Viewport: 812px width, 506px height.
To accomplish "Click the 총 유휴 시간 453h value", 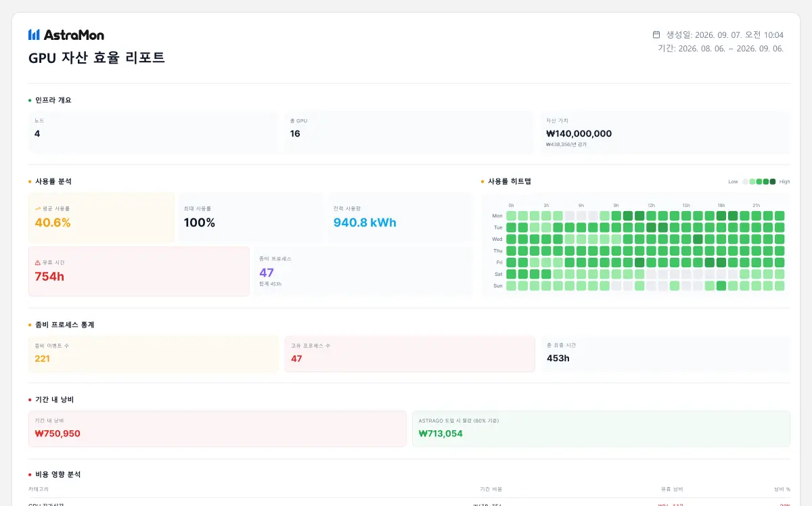I will click(x=558, y=359).
